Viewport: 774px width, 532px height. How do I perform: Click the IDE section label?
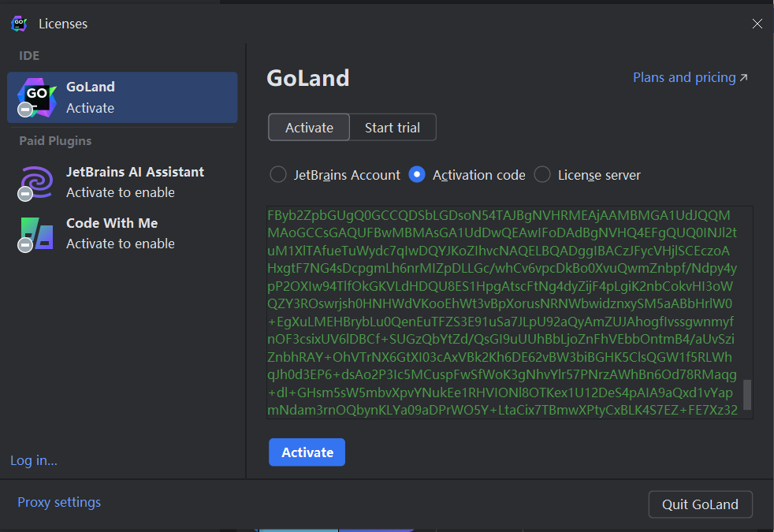click(29, 56)
